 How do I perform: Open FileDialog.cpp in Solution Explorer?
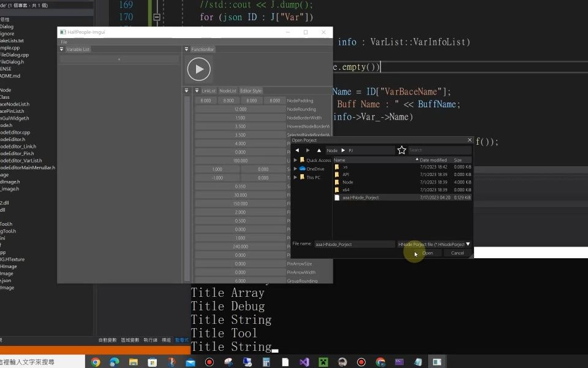[x=14, y=55]
